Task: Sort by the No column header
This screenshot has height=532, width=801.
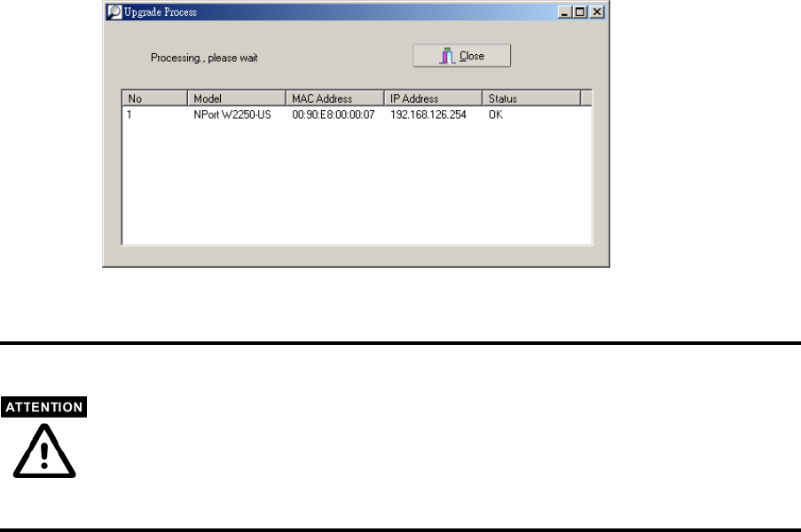Action: pos(154,98)
